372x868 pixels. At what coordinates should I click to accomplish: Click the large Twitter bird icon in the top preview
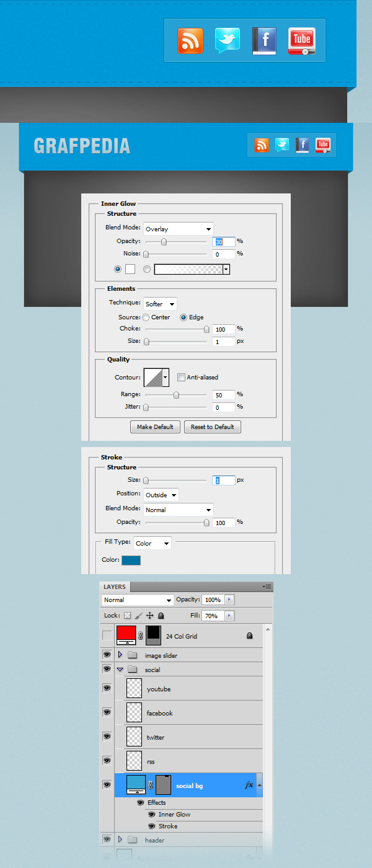227,41
